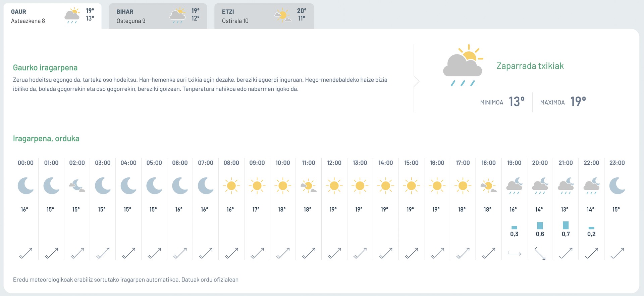Click the wind direction arrow under 00:00
The width and height of the screenshot is (644, 296).
point(26,253)
